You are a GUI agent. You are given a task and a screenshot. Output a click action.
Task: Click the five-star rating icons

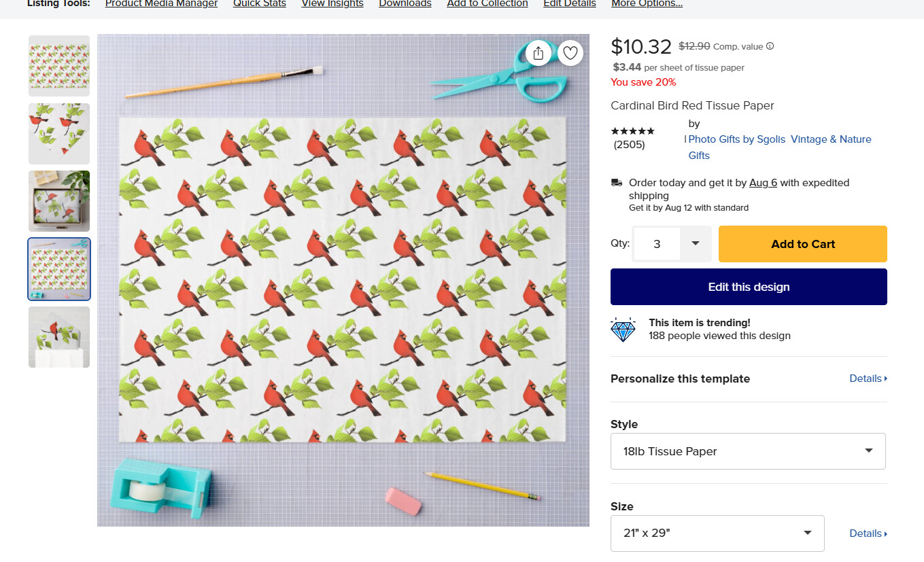point(632,130)
